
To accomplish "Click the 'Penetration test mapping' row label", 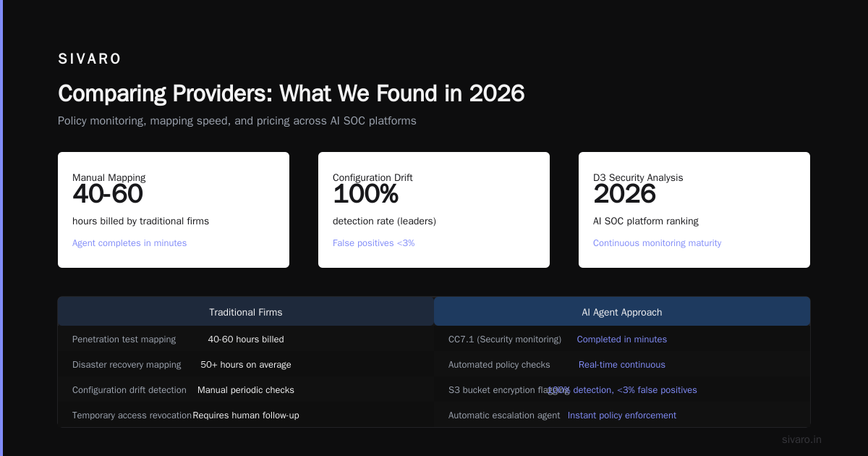I will click(x=124, y=339).
